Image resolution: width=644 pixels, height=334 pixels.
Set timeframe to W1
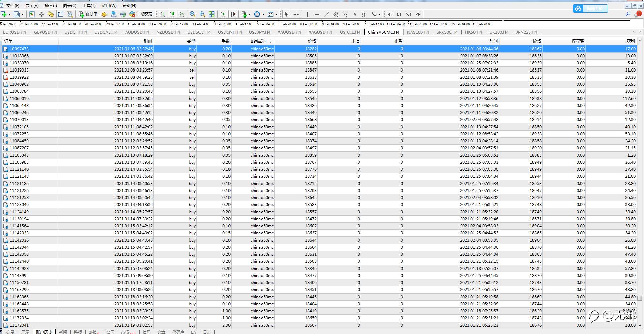pyautogui.click(x=408, y=14)
